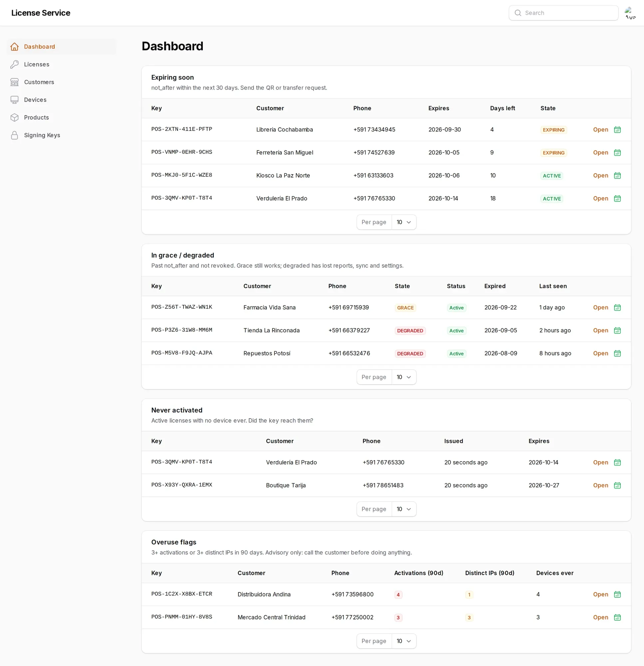Expand Per page dropdown under Overuse flags
The height and width of the screenshot is (666, 644).
404,640
